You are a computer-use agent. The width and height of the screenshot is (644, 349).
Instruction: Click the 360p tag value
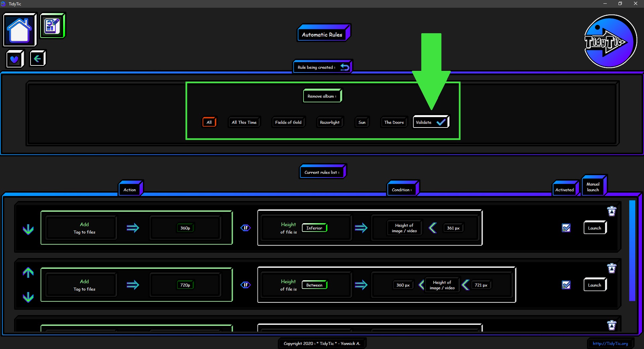coord(185,228)
